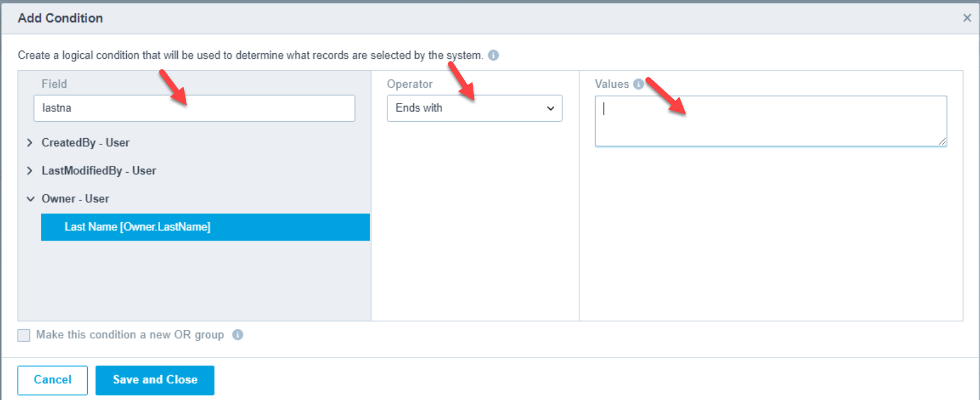The width and height of the screenshot is (980, 400).
Task: Click the LastModifiedBy - User tree label
Action: 99,171
